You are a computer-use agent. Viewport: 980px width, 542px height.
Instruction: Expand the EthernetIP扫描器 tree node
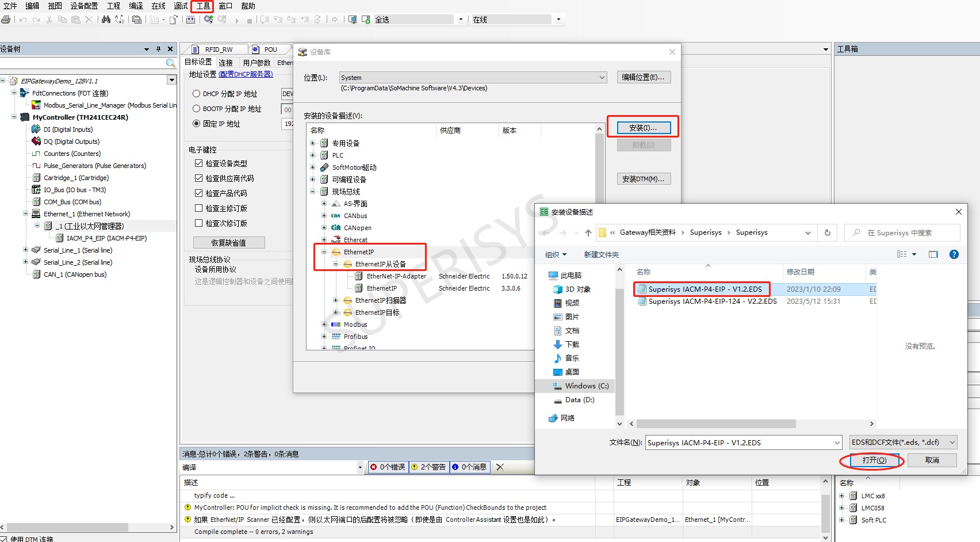336,300
